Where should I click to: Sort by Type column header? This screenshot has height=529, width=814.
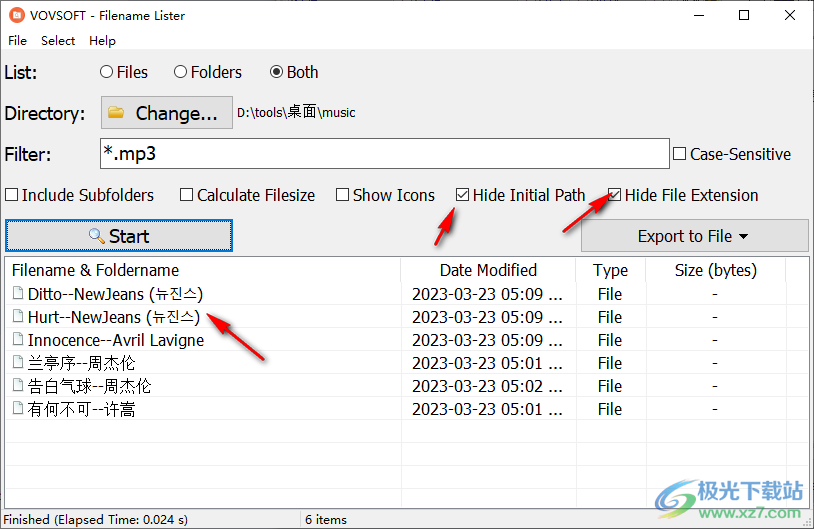point(610,270)
